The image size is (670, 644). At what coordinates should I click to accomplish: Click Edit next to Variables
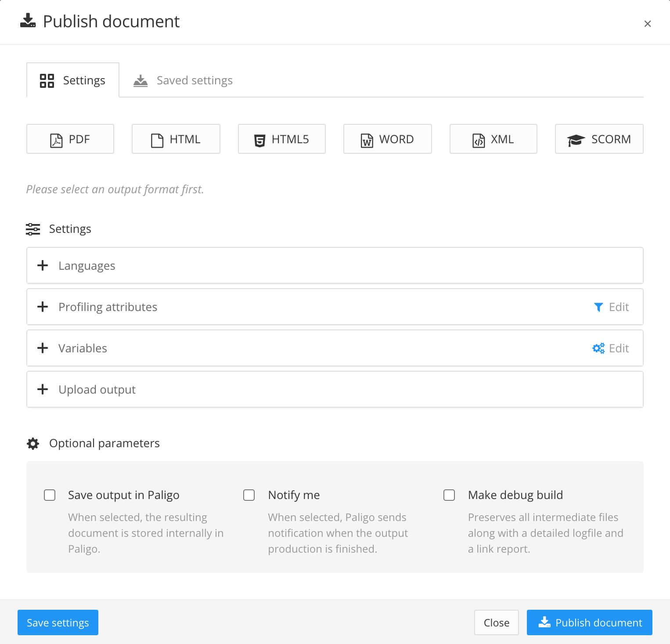coord(619,348)
